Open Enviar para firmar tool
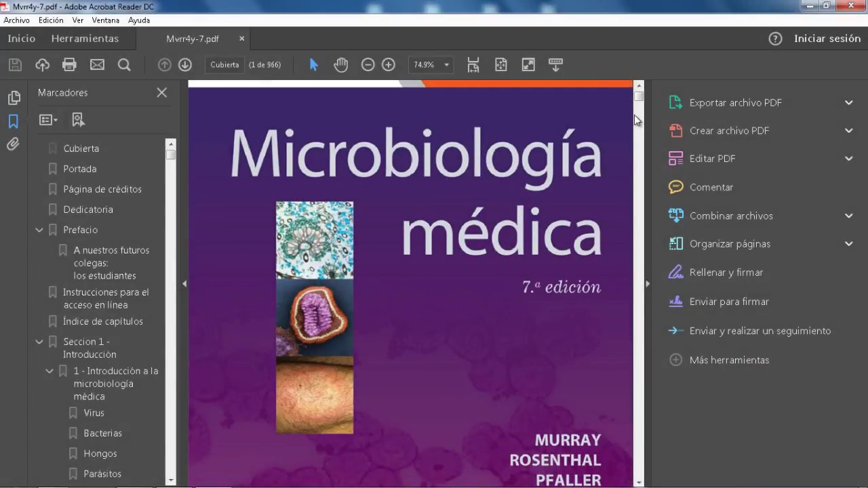Image resolution: width=868 pixels, height=488 pixels. [x=729, y=302]
